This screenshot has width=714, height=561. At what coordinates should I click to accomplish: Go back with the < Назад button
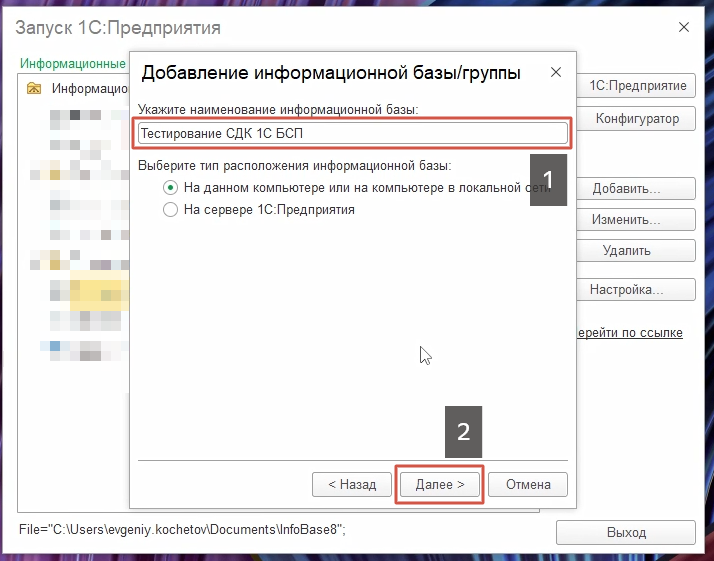click(x=345, y=484)
